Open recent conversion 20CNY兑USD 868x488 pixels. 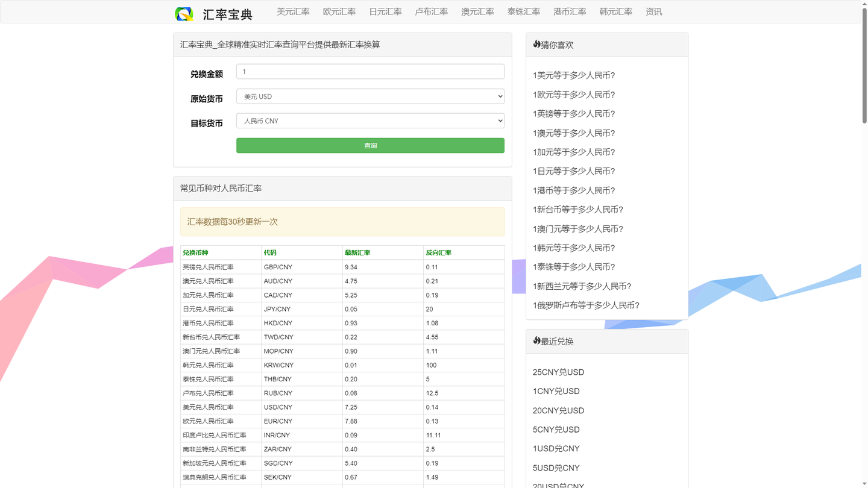click(558, 410)
